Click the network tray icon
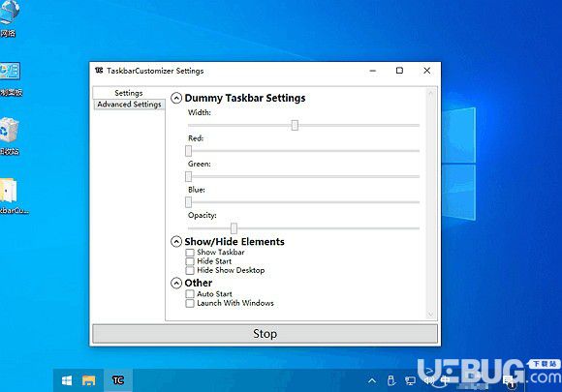This screenshot has height=392, width=562. [410, 381]
